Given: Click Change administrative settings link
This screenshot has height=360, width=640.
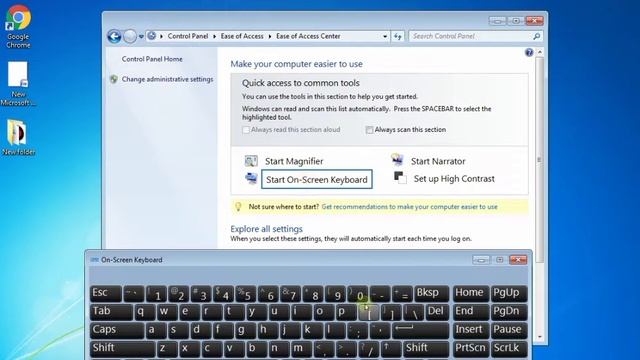Looking at the screenshot, I should pyautogui.click(x=167, y=79).
